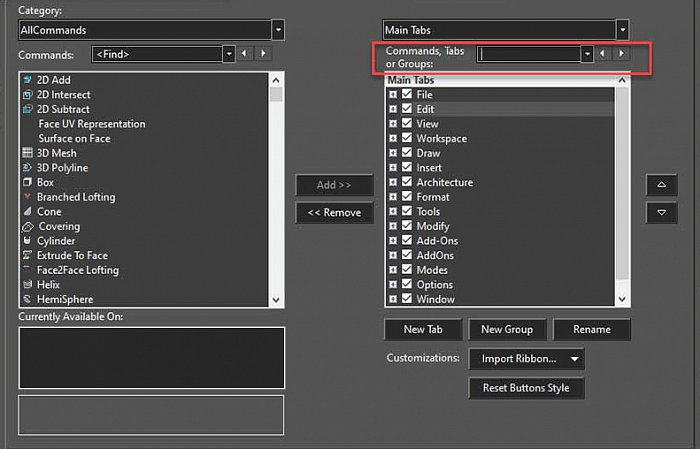Screen dimensions: 700x449
Task: Select the Helix command icon
Action: coord(28,285)
